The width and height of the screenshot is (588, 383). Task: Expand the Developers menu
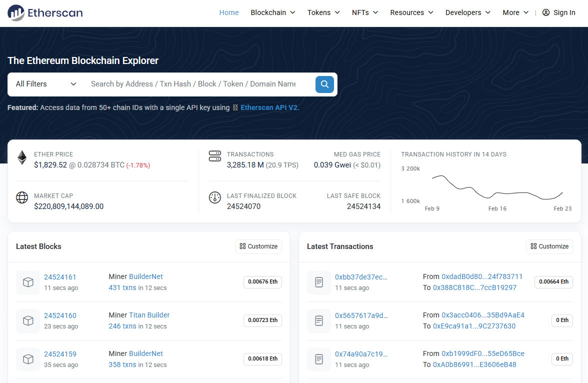(467, 12)
